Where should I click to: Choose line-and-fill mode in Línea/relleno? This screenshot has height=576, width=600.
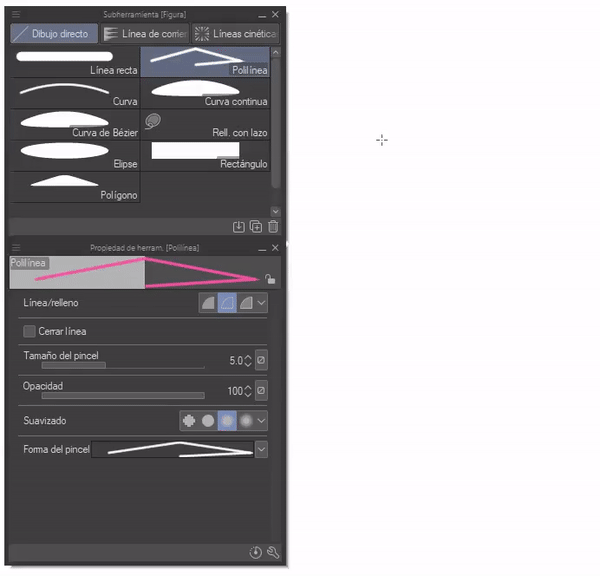246,303
